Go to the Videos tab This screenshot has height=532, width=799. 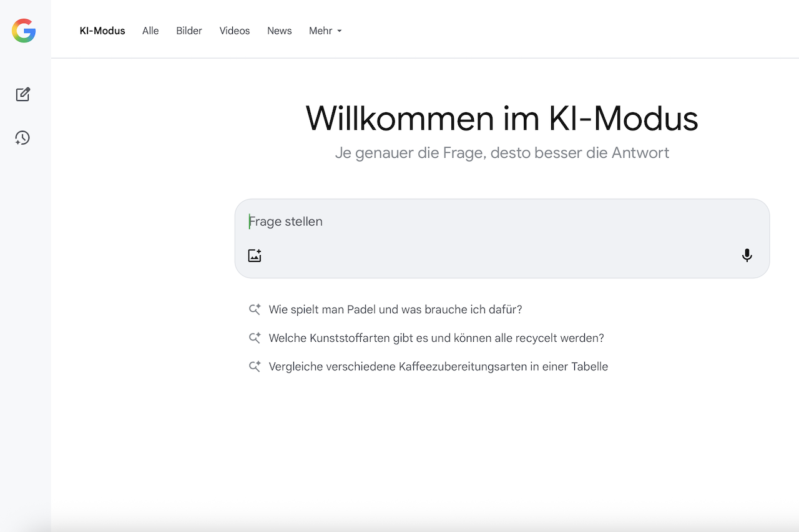[x=235, y=31]
